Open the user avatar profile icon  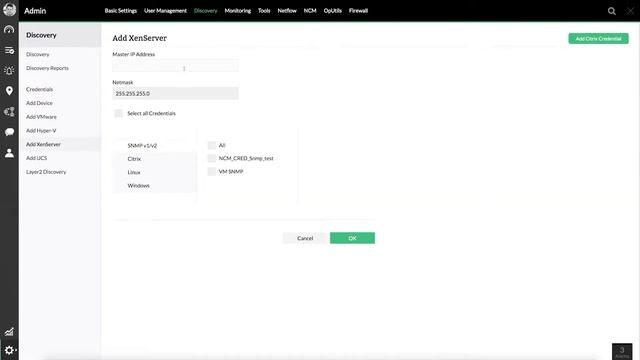(x=9, y=9)
